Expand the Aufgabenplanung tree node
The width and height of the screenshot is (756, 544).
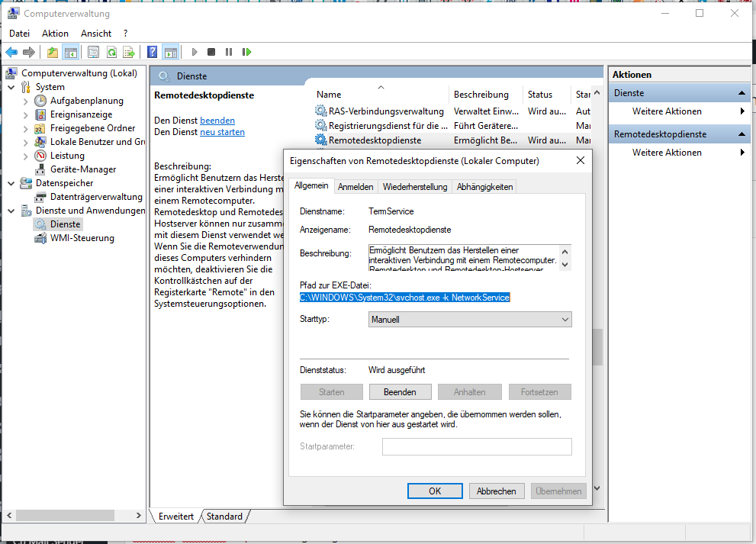[25, 101]
